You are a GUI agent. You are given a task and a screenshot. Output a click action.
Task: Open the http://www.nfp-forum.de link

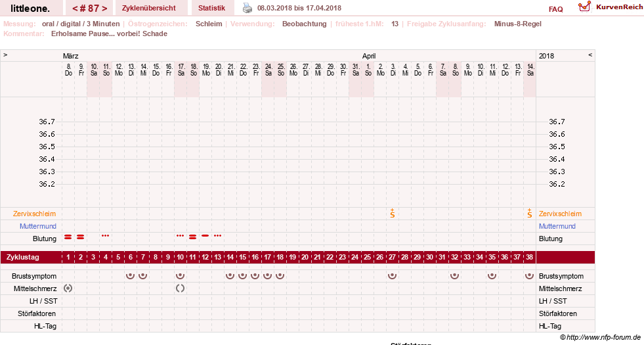click(x=604, y=337)
